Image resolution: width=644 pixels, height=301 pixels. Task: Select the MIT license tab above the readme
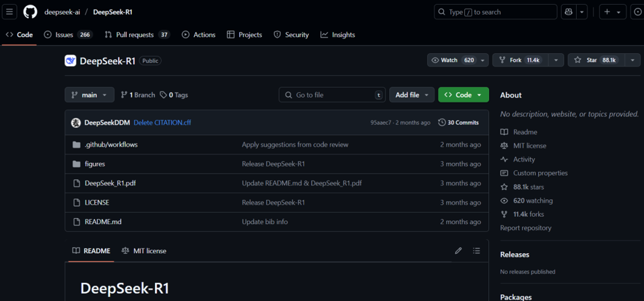tap(143, 250)
